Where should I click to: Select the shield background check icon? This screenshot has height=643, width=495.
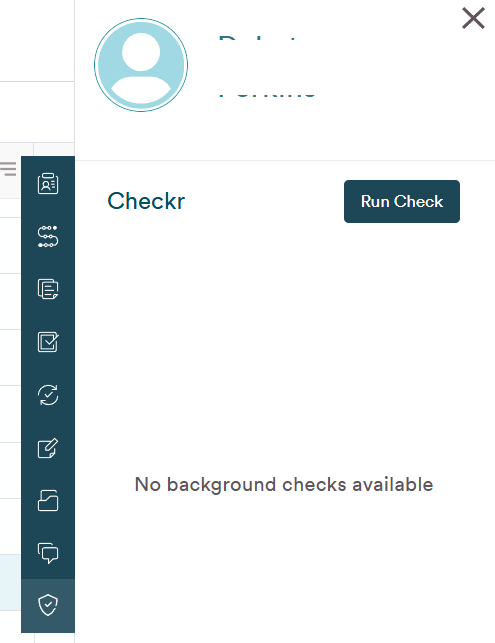click(48, 605)
